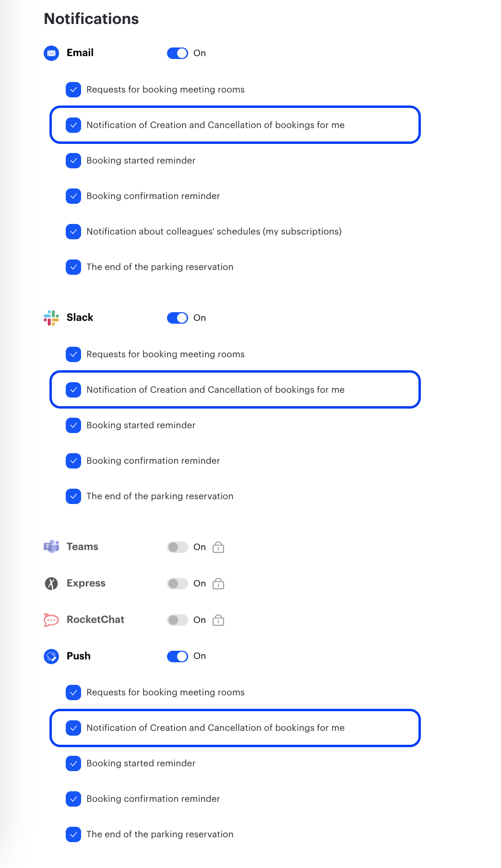Click the Microsoft Teams logo icon
This screenshot has height=868, width=501.
pyautogui.click(x=51, y=547)
